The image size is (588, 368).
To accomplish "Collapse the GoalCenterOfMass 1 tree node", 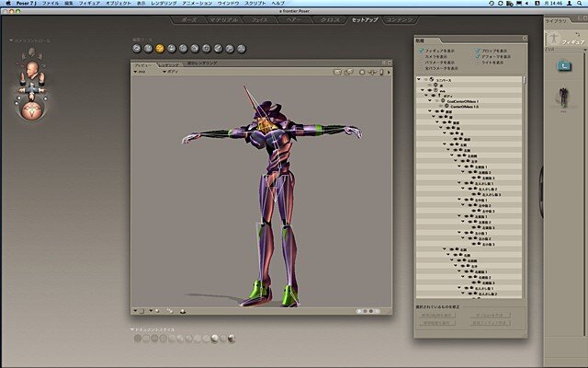I will coord(430,101).
